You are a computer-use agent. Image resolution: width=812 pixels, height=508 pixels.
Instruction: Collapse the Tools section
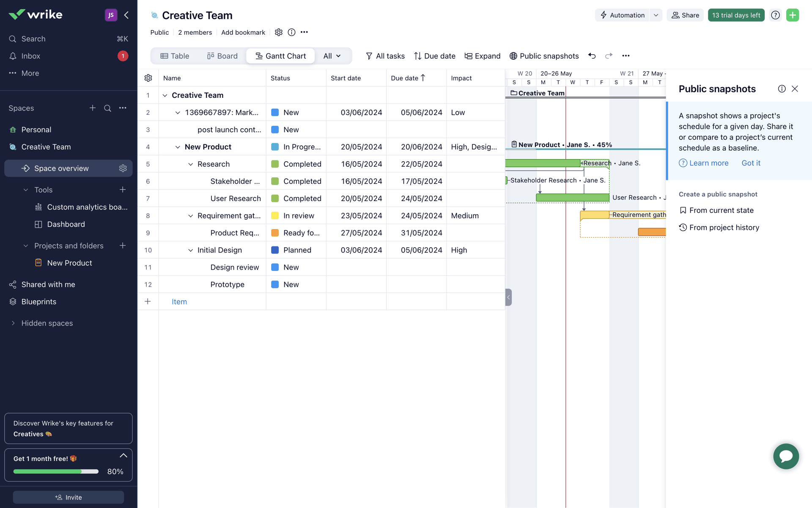[26, 190]
